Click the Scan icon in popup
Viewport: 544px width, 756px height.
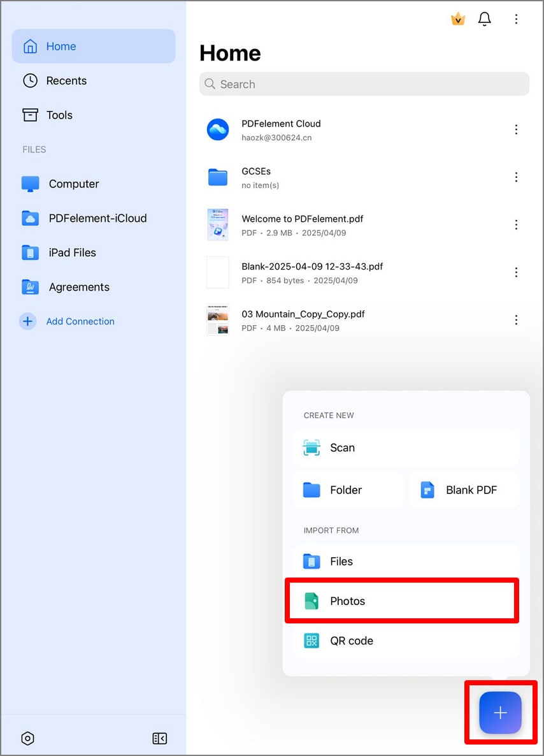pyautogui.click(x=311, y=447)
